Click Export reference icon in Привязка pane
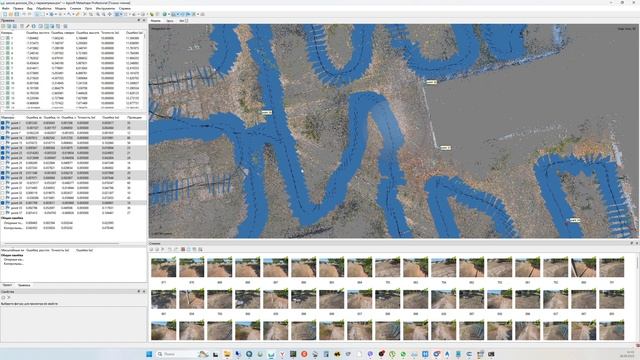Image resolution: width=640 pixels, height=360 pixels. (x=9, y=26)
